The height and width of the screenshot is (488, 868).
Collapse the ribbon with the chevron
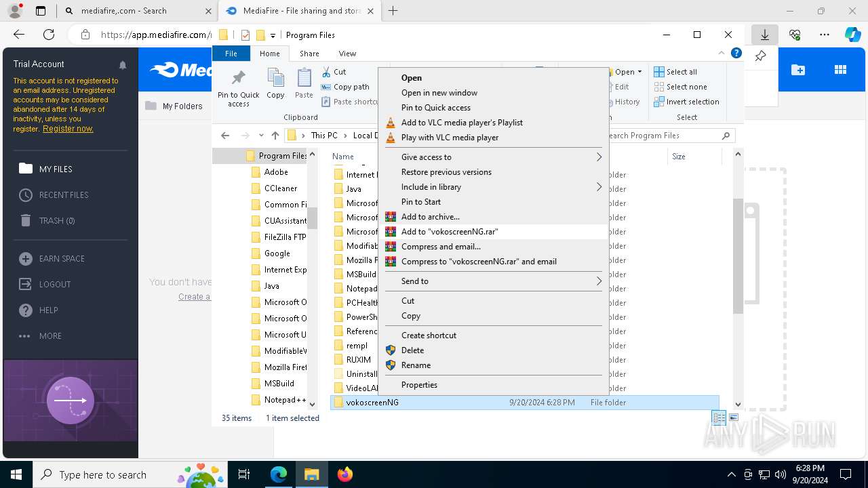pos(722,53)
